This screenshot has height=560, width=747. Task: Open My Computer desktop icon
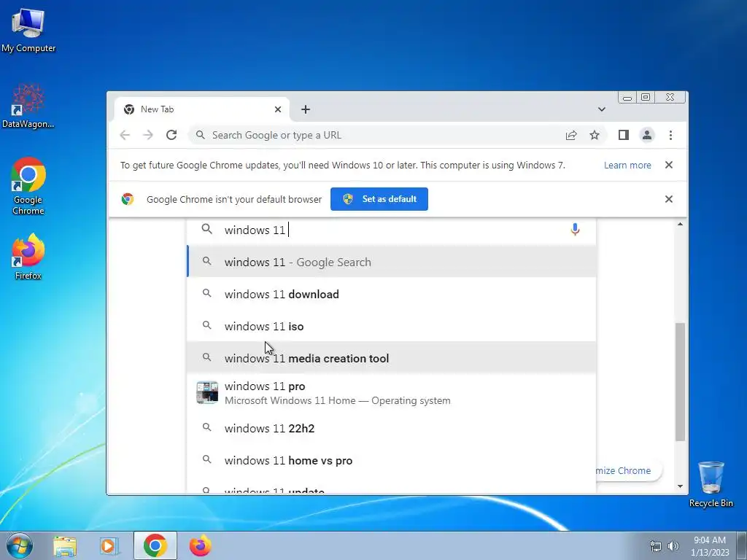28,28
